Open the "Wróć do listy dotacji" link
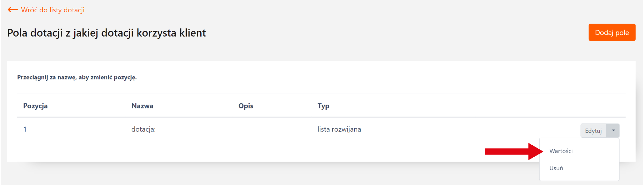 pos(53,10)
